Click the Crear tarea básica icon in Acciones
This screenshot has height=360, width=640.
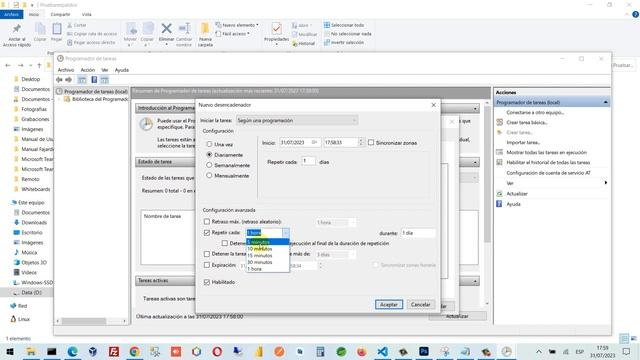[x=499, y=122]
